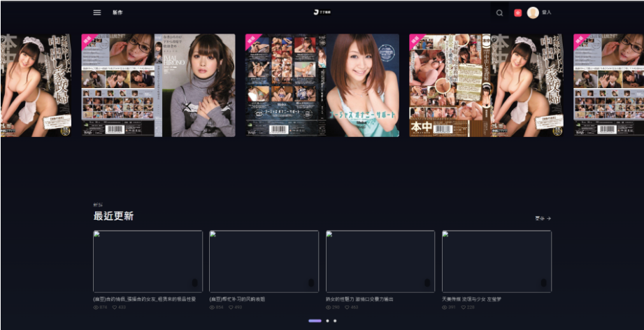Select the 新作 menu item
The width and height of the screenshot is (644, 330).
pyautogui.click(x=117, y=13)
